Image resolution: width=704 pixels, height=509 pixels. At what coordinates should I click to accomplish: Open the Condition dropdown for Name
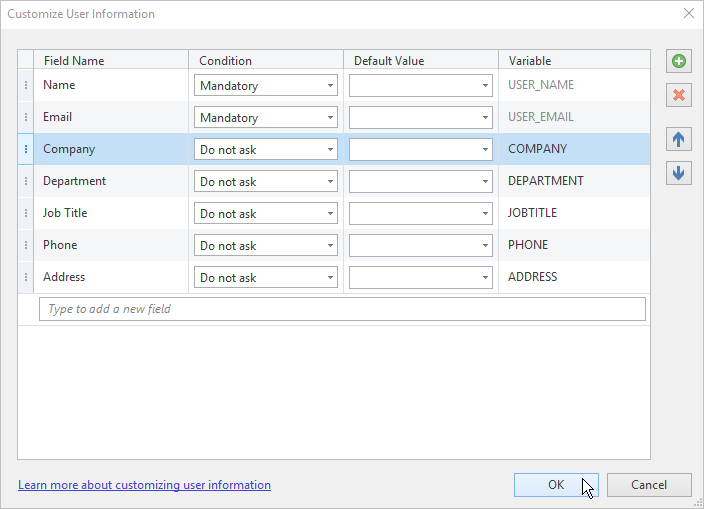pos(266,85)
